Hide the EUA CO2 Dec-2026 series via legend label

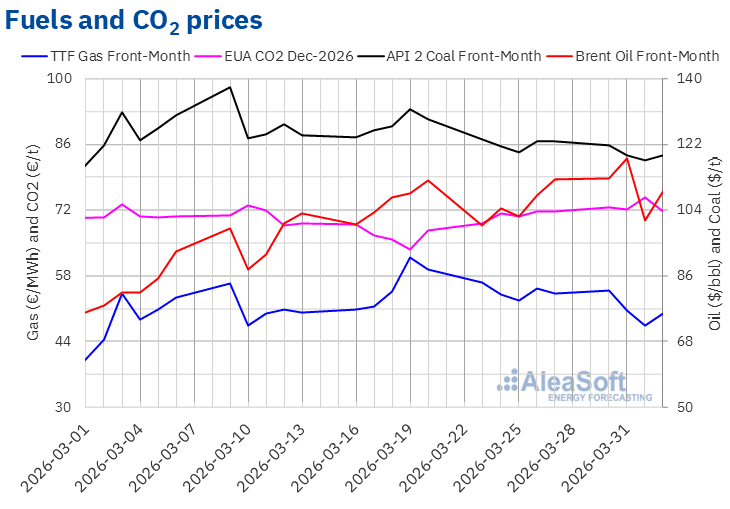pyautogui.click(x=292, y=56)
